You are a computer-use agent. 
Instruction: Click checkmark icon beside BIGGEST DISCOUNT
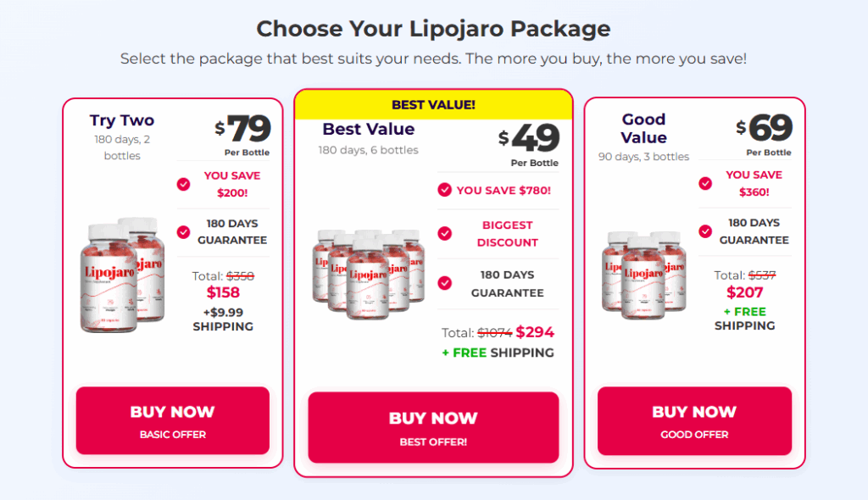444,234
